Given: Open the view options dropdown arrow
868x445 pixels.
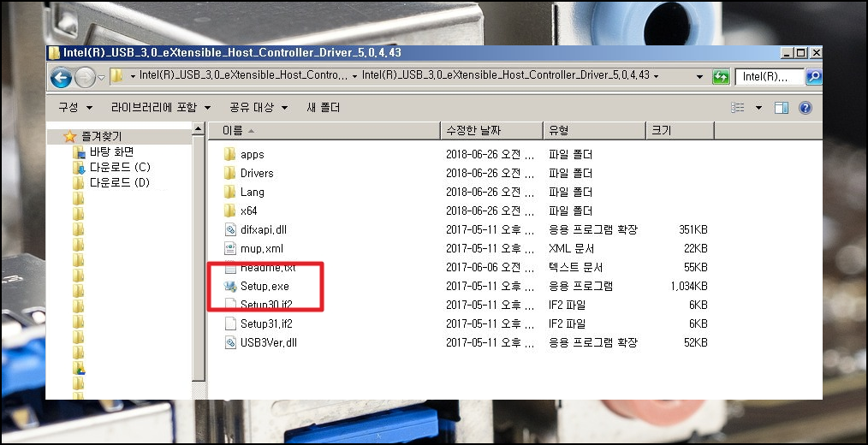Looking at the screenshot, I should [x=759, y=107].
